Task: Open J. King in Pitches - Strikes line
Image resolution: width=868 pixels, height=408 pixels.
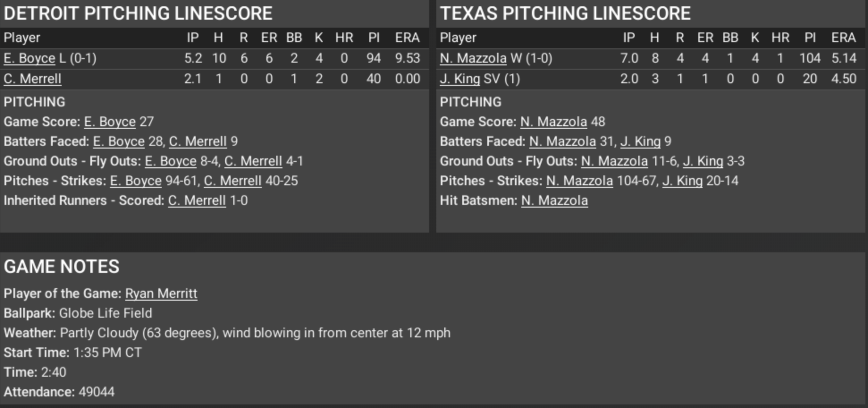Action: (x=682, y=181)
